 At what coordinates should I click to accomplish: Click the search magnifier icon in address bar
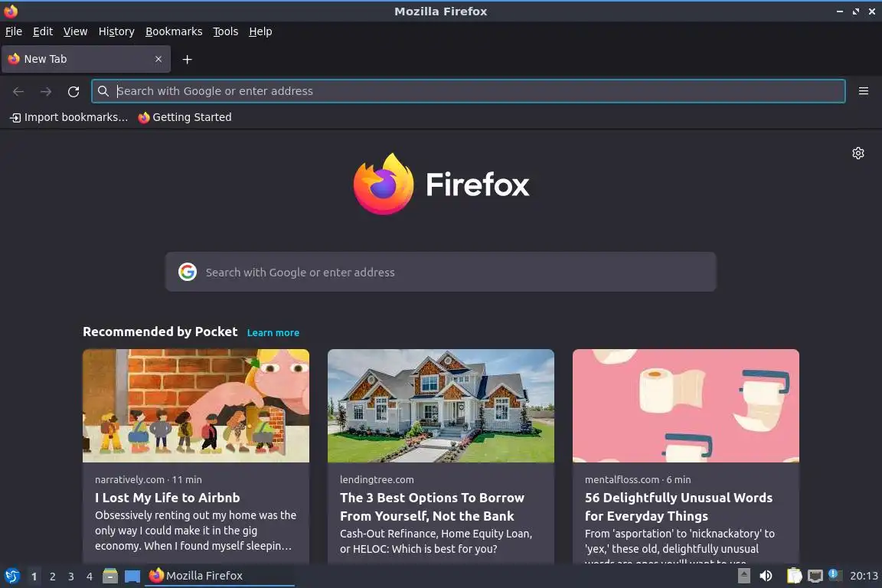[x=103, y=91]
